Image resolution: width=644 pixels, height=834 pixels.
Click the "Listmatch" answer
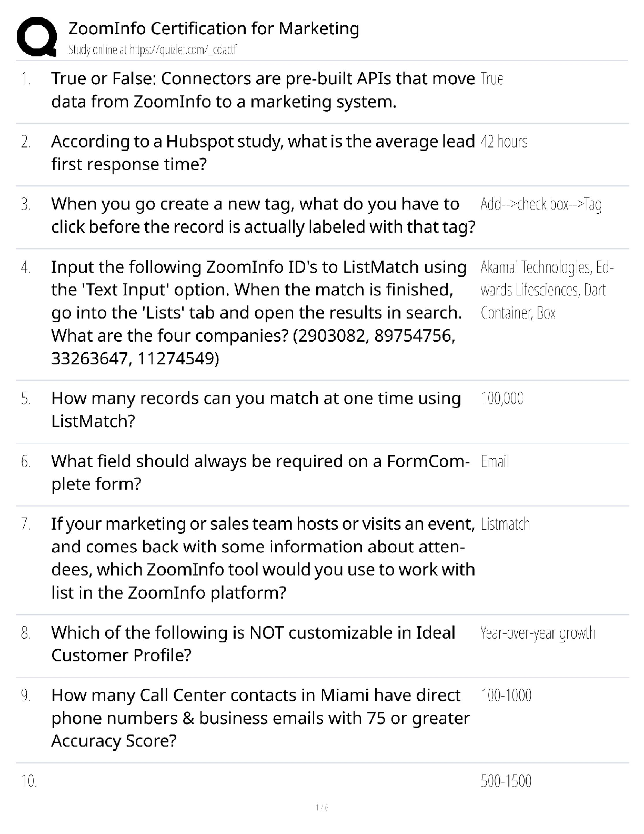(505, 524)
